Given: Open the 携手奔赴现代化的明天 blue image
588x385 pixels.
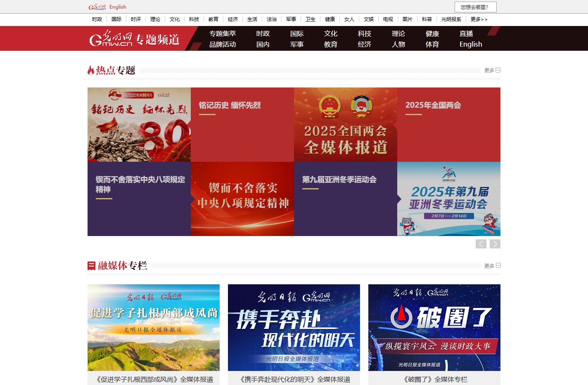Looking at the screenshot, I should tap(294, 328).
